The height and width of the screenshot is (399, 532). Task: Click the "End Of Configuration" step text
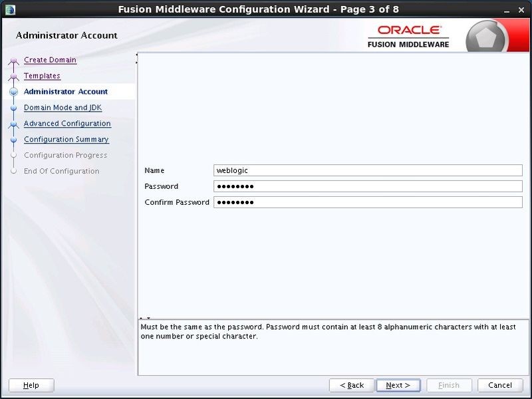pyautogui.click(x=61, y=171)
